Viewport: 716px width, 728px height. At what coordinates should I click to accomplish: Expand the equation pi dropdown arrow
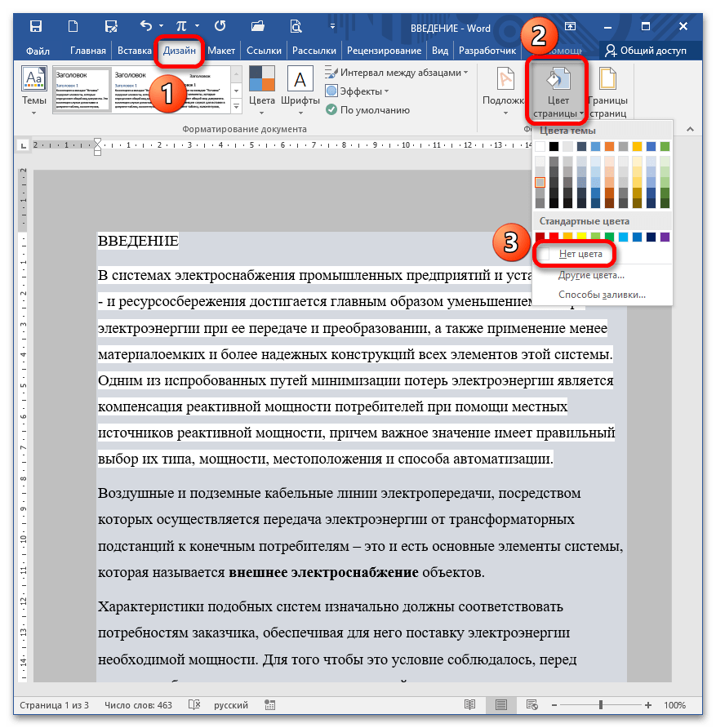(197, 26)
